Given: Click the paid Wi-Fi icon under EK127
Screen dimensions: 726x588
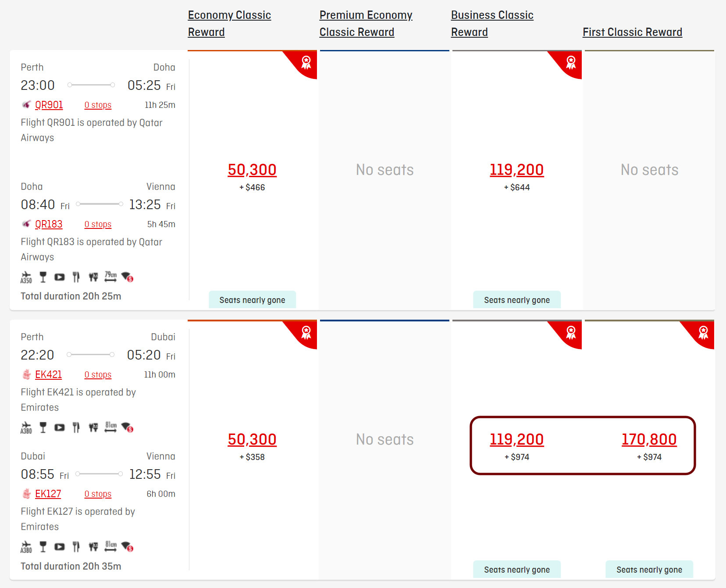Looking at the screenshot, I should click(128, 547).
